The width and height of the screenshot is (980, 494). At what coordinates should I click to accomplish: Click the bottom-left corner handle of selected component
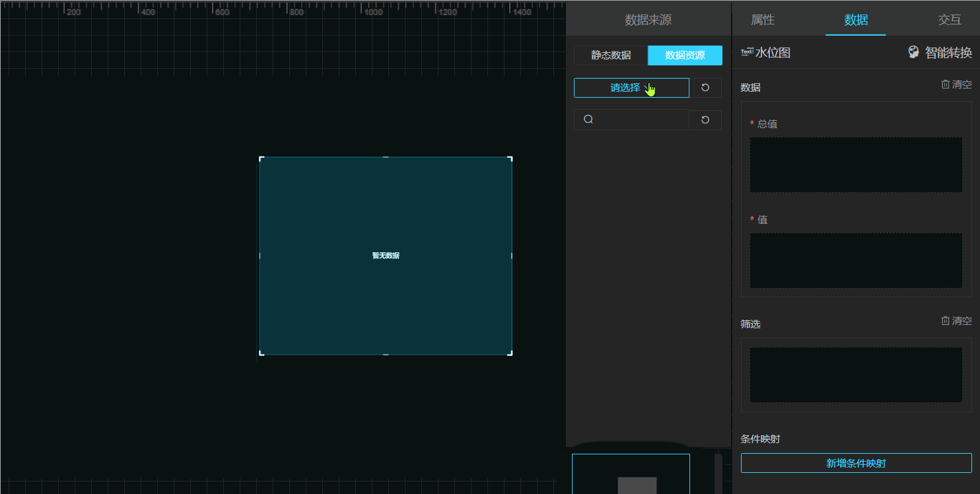[262, 353]
